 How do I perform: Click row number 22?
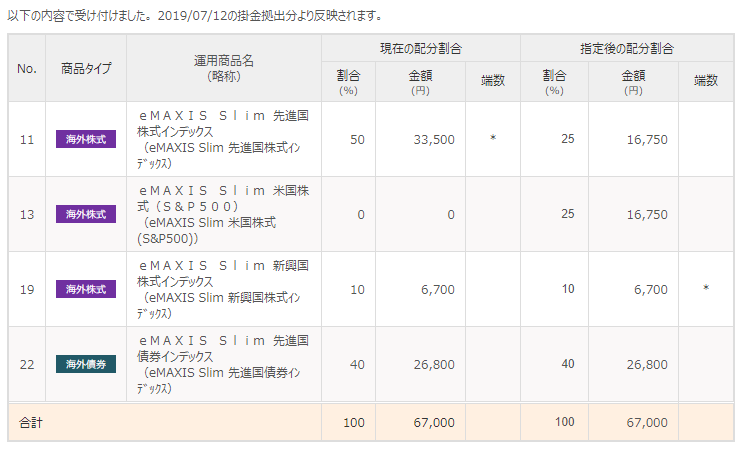(x=27, y=364)
